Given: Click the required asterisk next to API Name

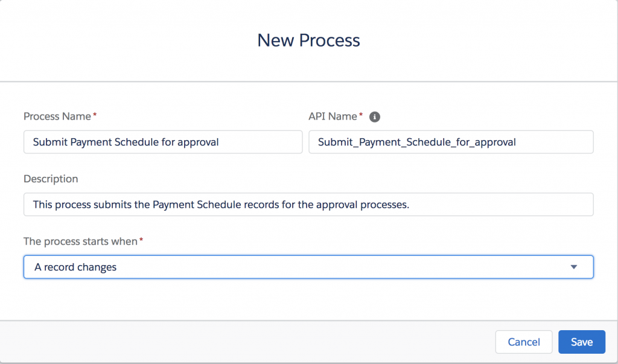Looking at the screenshot, I should 360,114.
